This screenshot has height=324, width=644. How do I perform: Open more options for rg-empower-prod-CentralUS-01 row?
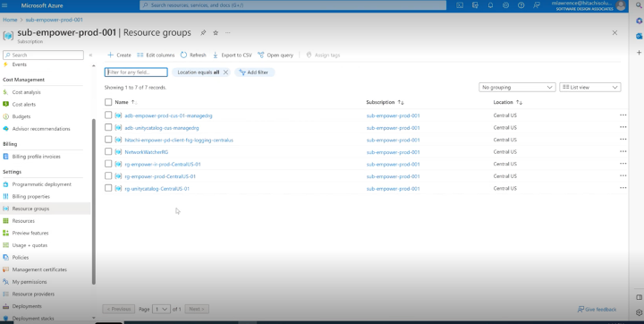623,176
